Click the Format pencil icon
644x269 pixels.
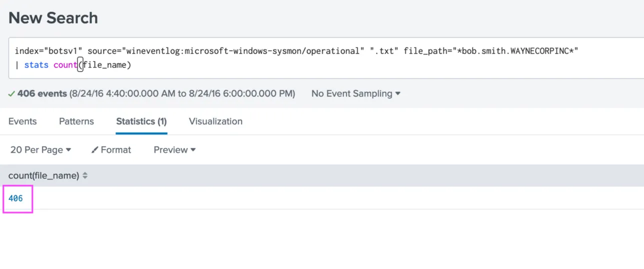[x=94, y=150]
